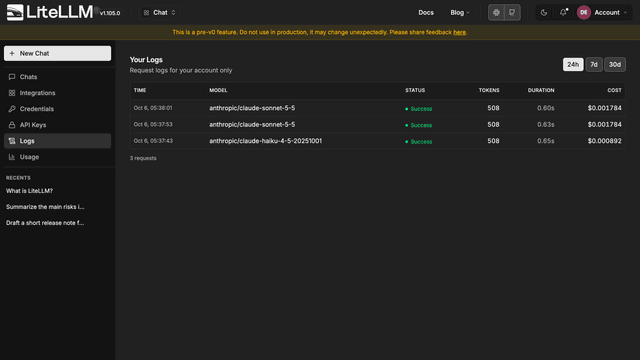Switch logs range to 7d
The width and height of the screenshot is (640, 360).
(x=594, y=64)
